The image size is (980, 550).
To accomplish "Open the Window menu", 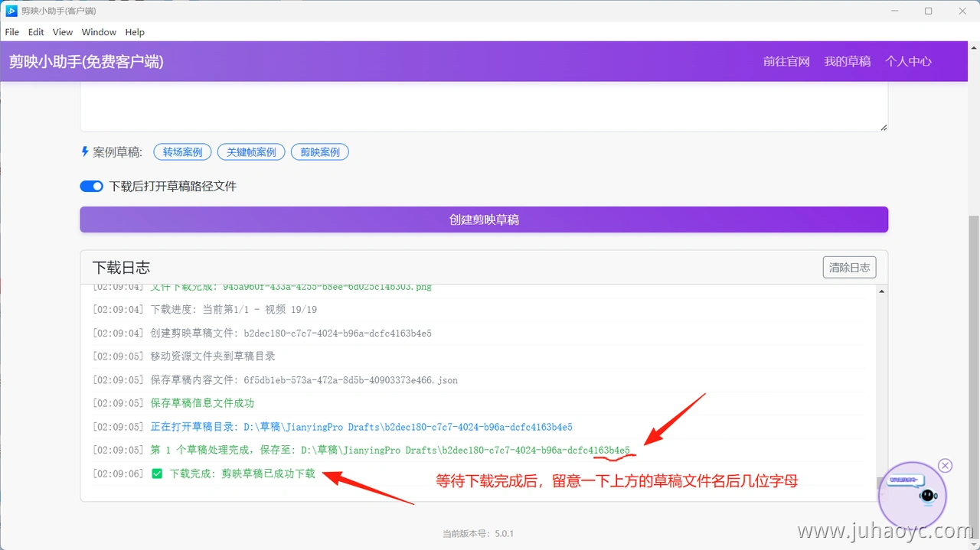I will [x=99, y=32].
